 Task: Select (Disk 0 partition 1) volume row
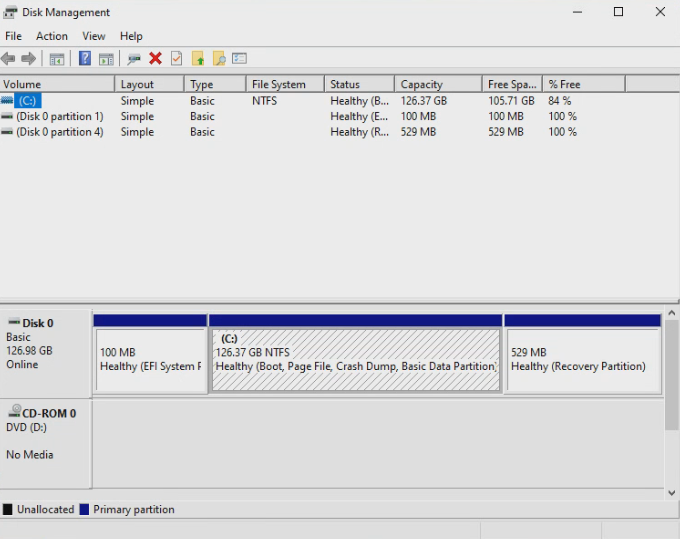pos(59,116)
